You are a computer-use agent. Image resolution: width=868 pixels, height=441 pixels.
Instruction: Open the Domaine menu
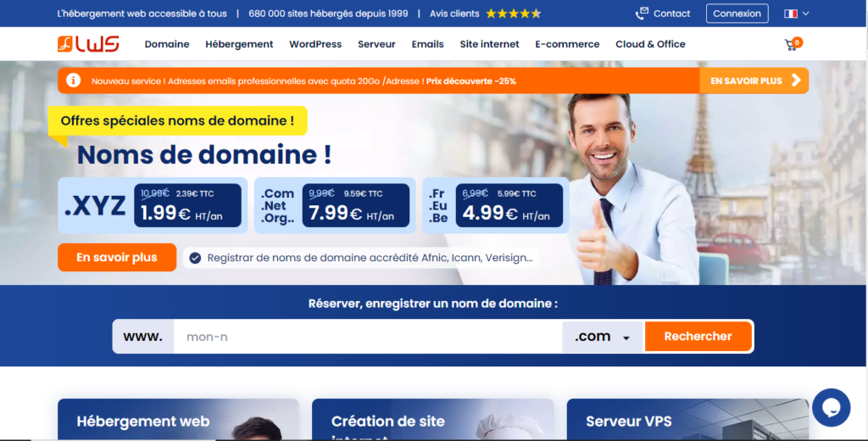[167, 44]
